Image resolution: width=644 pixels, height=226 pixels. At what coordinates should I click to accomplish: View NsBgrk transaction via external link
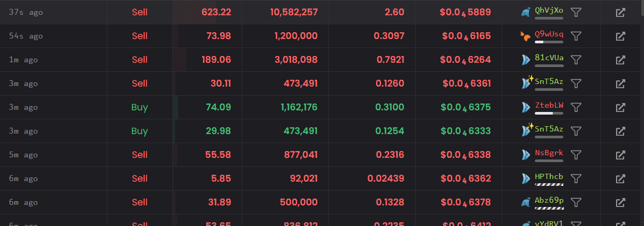pos(621,155)
